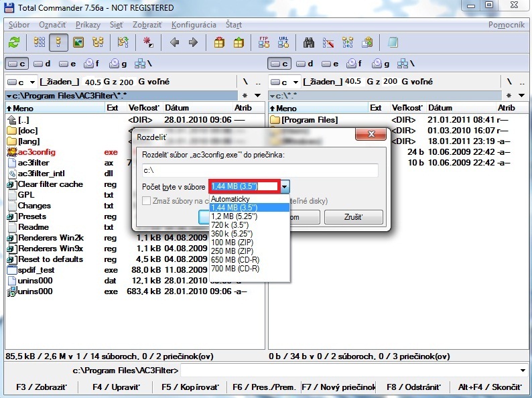This screenshot has height=398, width=532.
Task: Go to root with left panel backslash button
Action: tap(245, 82)
